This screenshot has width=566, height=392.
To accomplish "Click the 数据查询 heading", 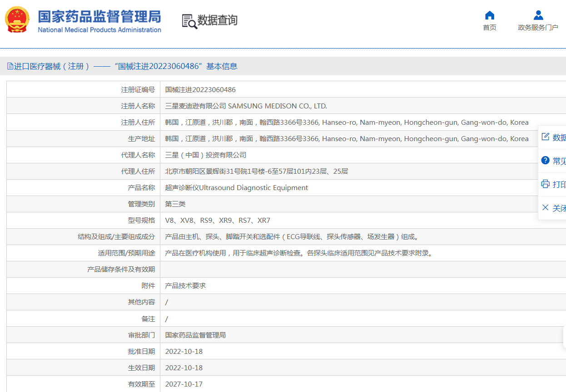I will click(x=218, y=20).
